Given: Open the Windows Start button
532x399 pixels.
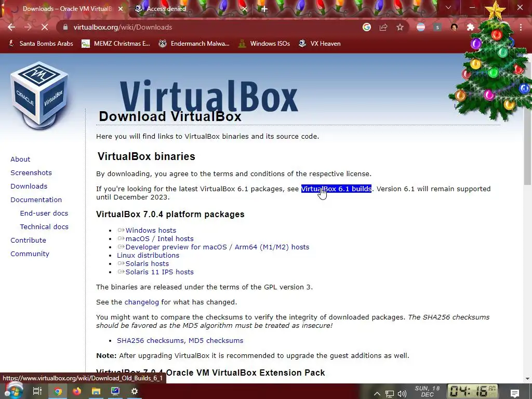Looking at the screenshot, I should [x=14, y=391].
